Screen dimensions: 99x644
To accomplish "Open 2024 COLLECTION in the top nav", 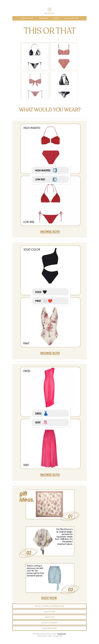I will 71,18.
